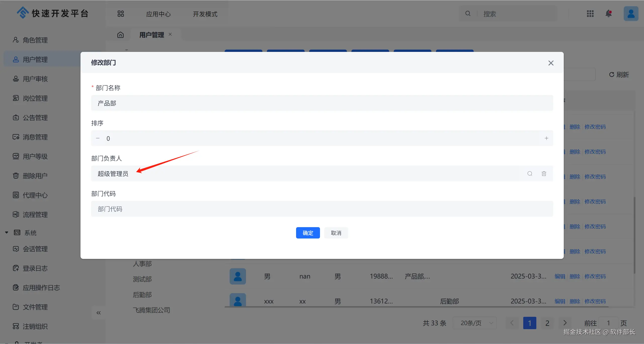Click the 取消 button
Screen dimensions: 644x344
click(336, 233)
